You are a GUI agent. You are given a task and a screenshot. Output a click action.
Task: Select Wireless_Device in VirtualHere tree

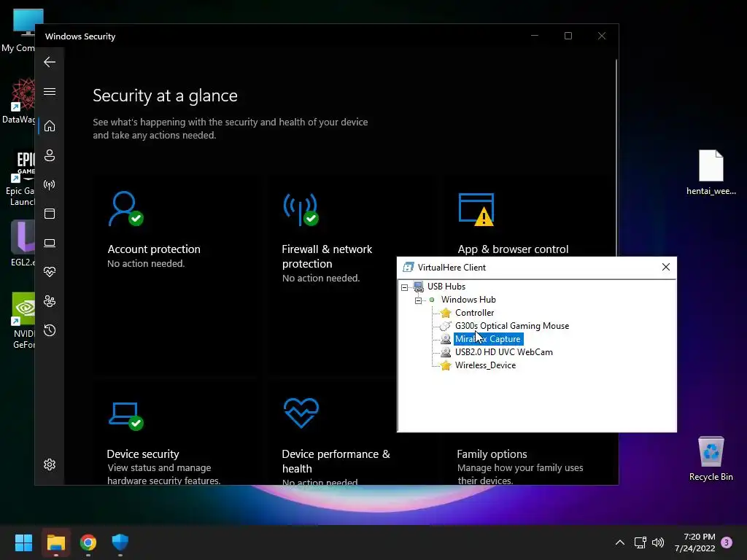click(485, 365)
